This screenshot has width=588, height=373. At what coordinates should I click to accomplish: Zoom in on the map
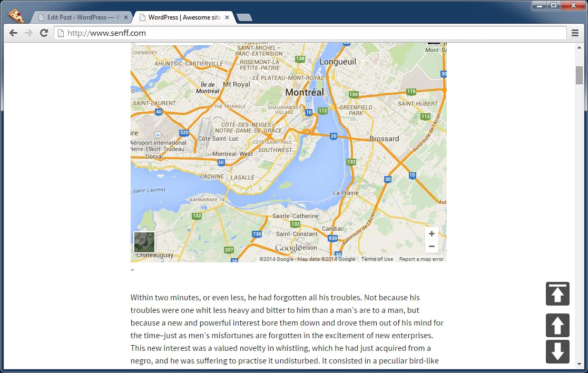(x=432, y=234)
